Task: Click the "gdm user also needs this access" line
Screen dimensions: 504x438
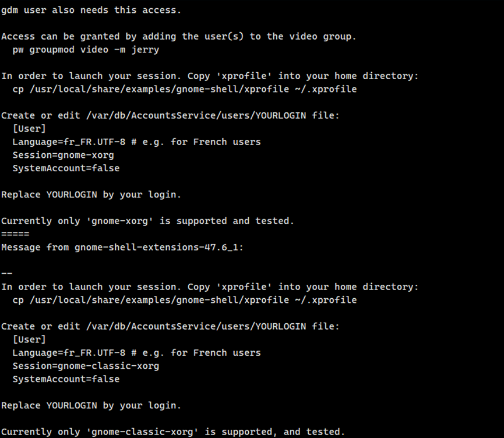Action: pos(91,10)
